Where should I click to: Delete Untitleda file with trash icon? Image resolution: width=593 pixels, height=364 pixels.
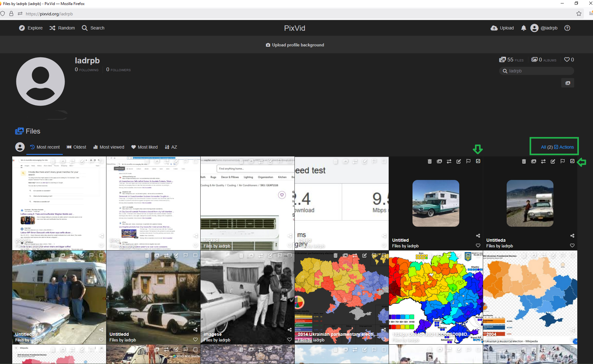pyautogui.click(x=524, y=161)
